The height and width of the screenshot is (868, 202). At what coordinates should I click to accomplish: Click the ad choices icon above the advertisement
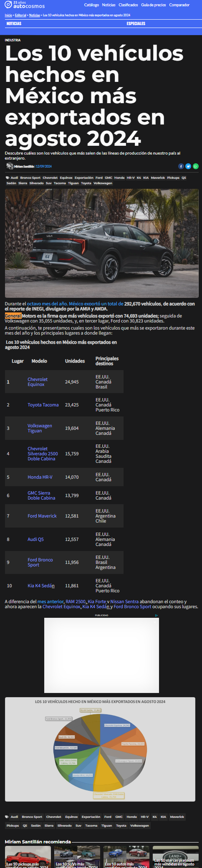point(157,615)
